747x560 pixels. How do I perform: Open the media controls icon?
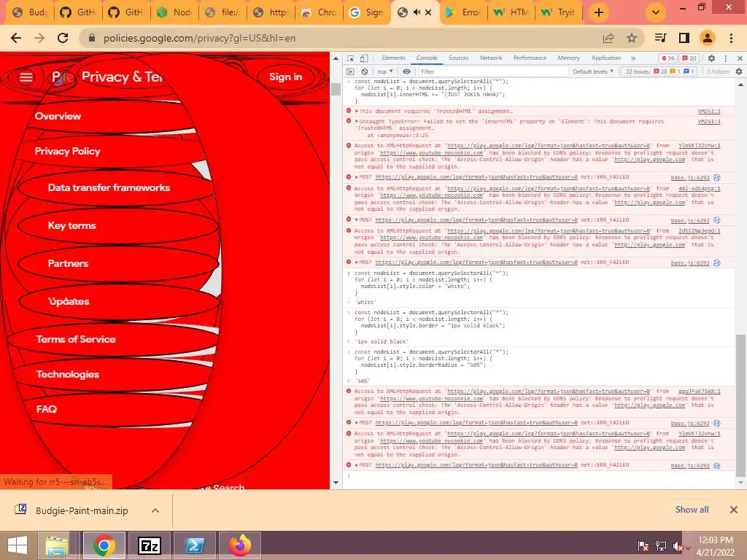coord(660,38)
